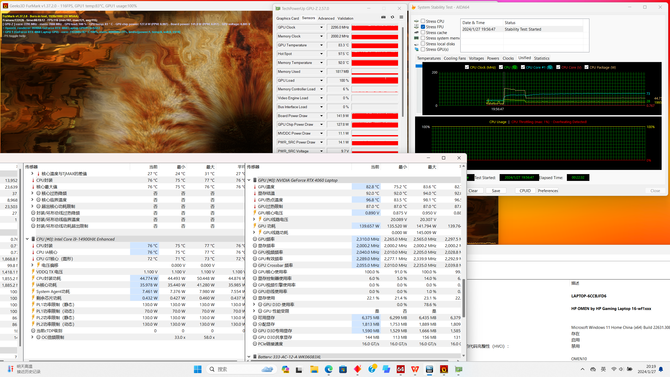Click the GPU-Z refresh icon
Viewport: 670px width, 377px height.
tap(392, 18)
